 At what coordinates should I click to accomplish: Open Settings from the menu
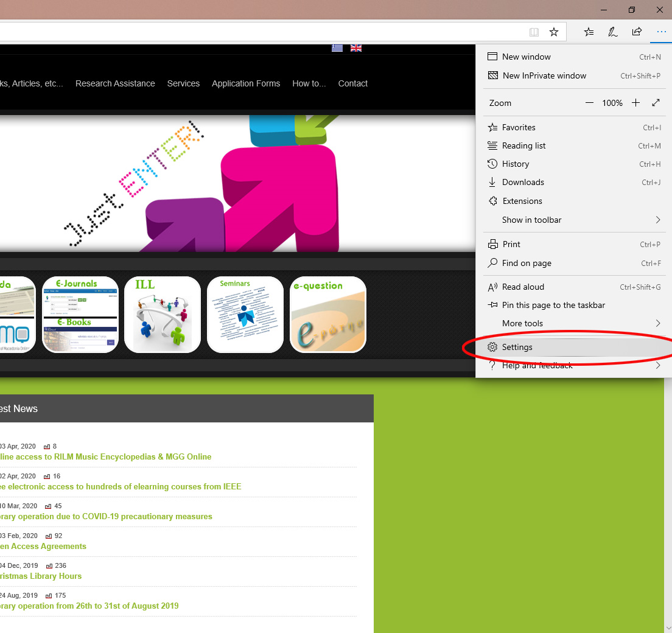tap(517, 347)
